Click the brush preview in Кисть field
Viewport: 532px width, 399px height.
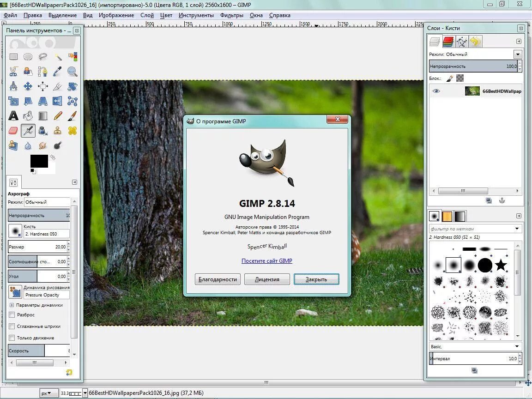point(15,231)
